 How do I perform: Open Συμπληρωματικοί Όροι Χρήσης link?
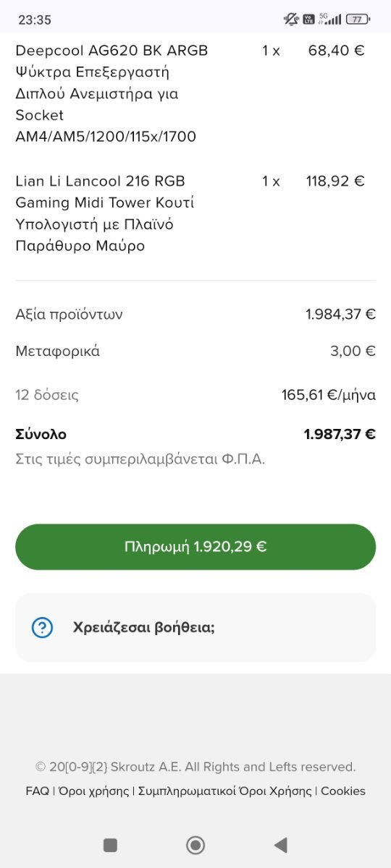click(x=226, y=791)
